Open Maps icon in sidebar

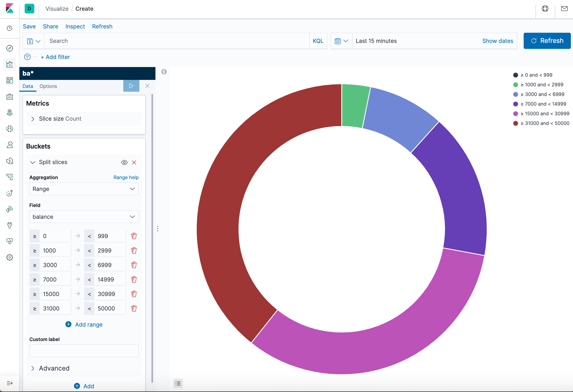[x=10, y=113]
